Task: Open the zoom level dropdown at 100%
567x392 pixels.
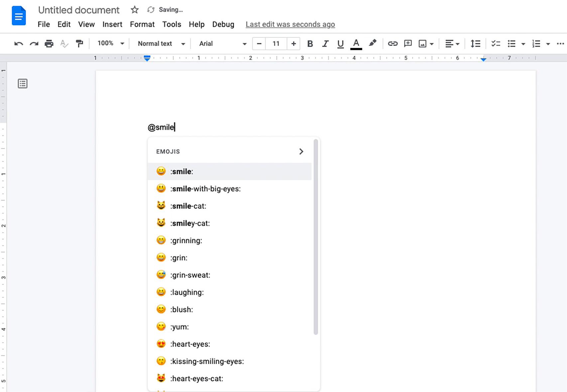Action: click(110, 44)
